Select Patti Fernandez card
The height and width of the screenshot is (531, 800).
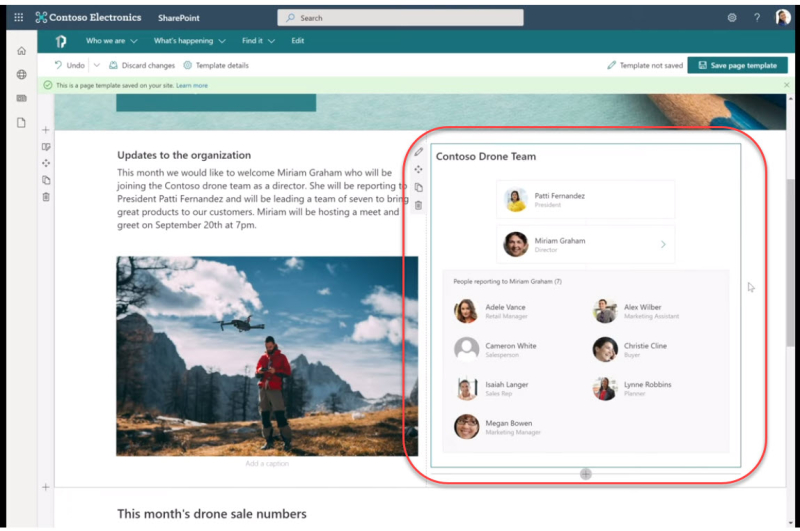(x=586, y=199)
